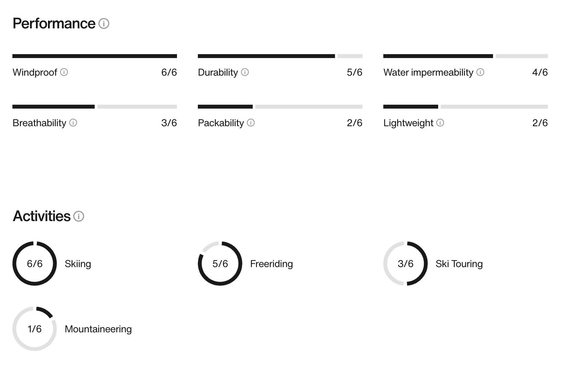This screenshot has height=392, width=574.
Task: Click the Breathability info icon
Action: pyautogui.click(x=73, y=123)
